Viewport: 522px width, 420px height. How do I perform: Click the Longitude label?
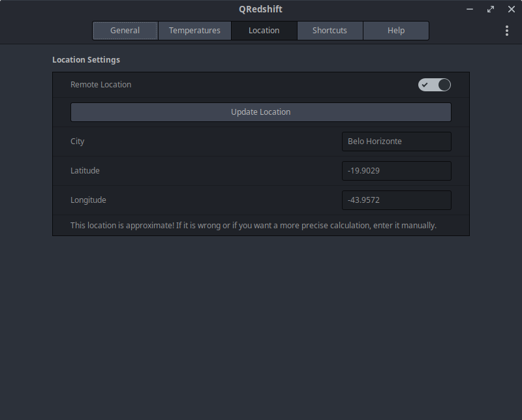(x=88, y=200)
